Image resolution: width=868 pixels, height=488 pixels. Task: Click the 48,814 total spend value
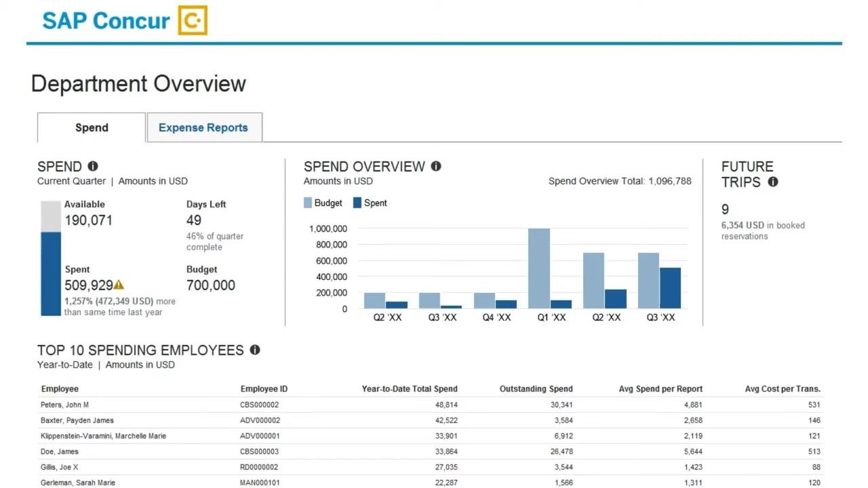coord(446,405)
